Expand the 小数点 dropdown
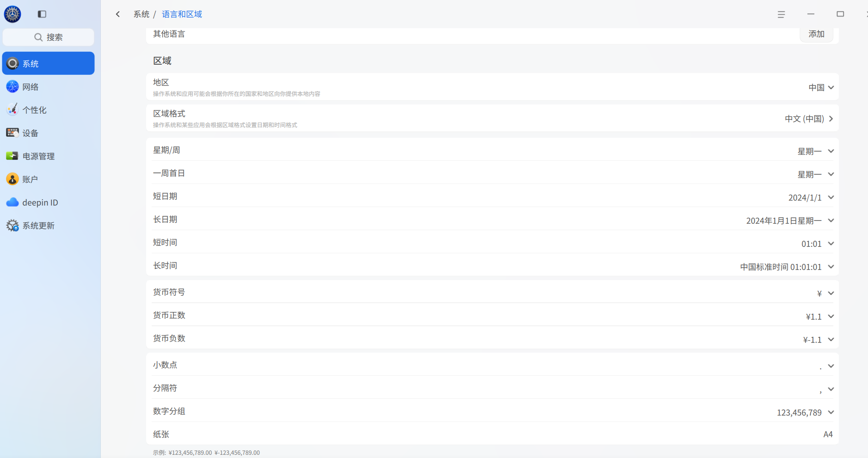Viewport: 868px width, 458px height. point(826,366)
